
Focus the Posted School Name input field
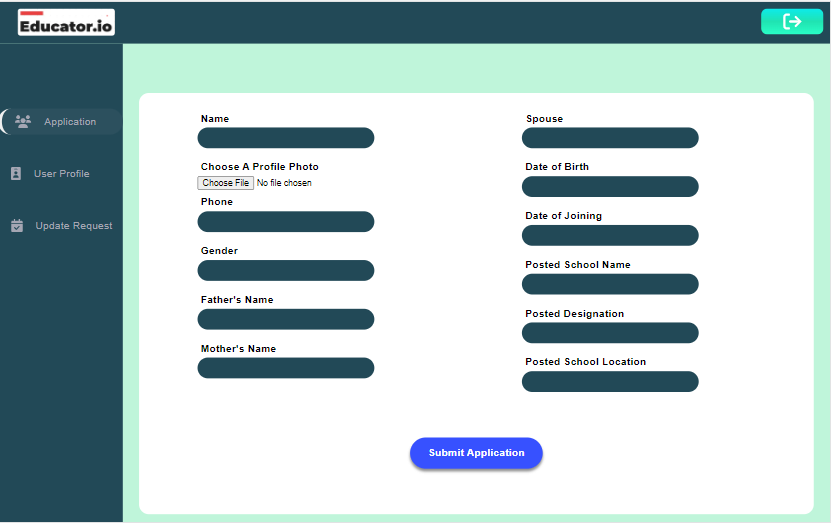610,284
